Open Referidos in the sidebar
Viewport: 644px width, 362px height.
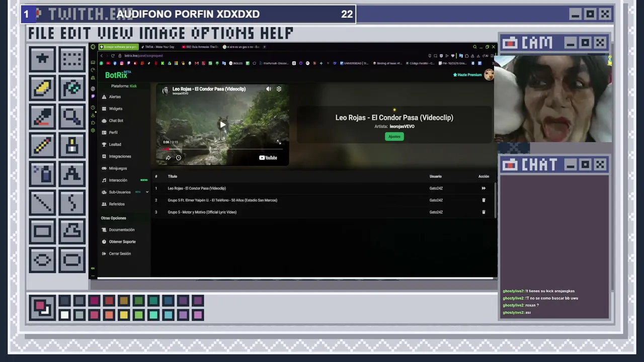(x=117, y=204)
